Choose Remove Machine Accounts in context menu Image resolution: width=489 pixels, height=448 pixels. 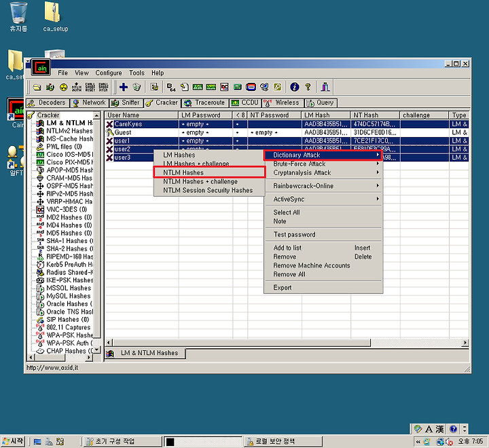pyautogui.click(x=323, y=265)
